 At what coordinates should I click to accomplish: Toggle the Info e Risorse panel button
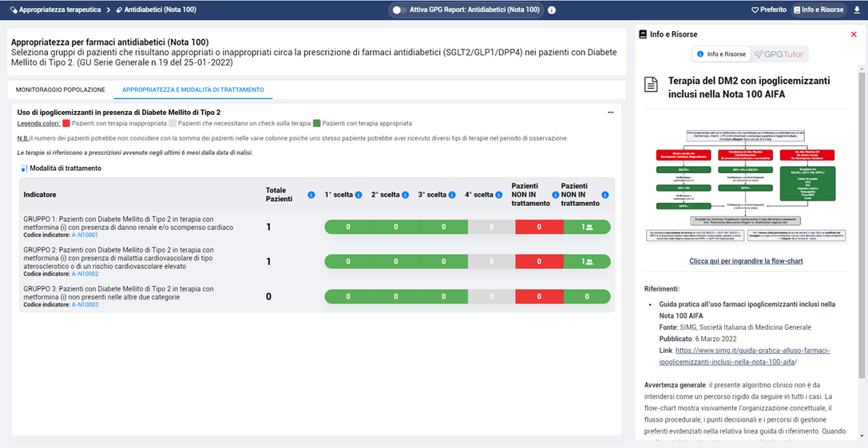[x=818, y=10]
